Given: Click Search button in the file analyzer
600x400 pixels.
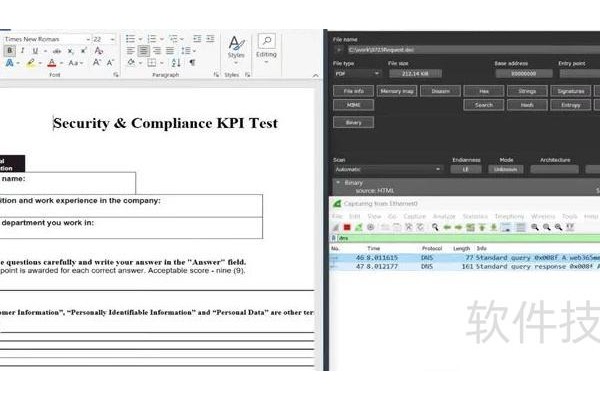Looking at the screenshot, I should point(484,105).
